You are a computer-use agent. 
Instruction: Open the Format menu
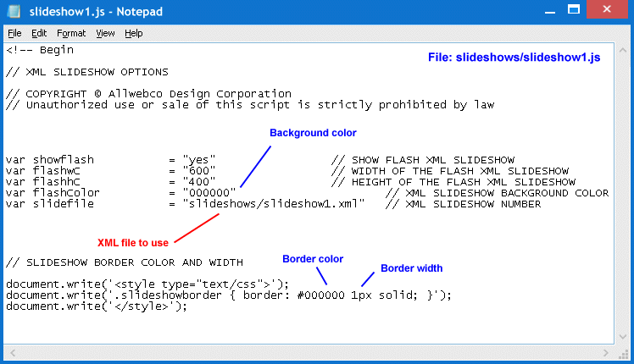click(71, 33)
